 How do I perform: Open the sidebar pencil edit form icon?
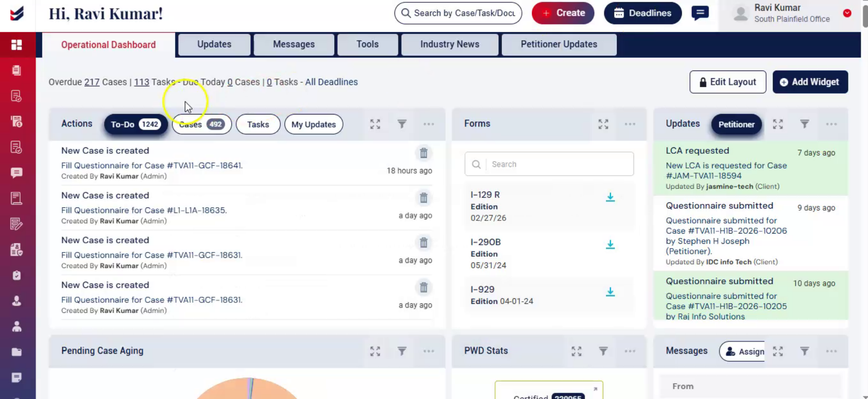click(17, 224)
